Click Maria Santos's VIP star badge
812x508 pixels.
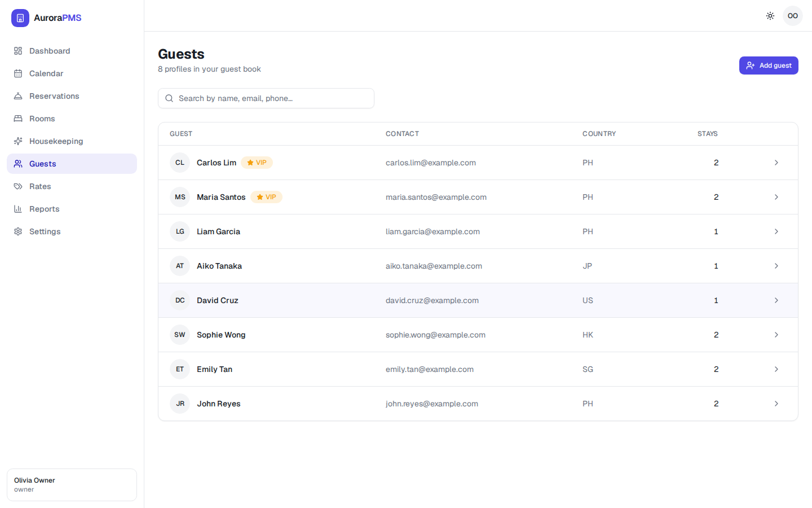(x=266, y=197)
